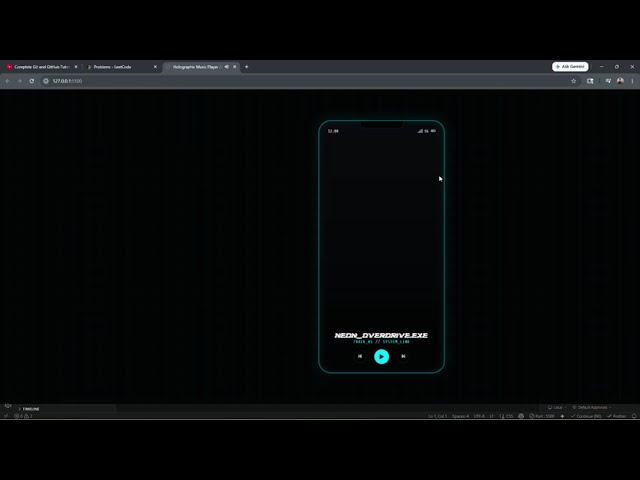Click the Prettier status bar item

[616, 416]
